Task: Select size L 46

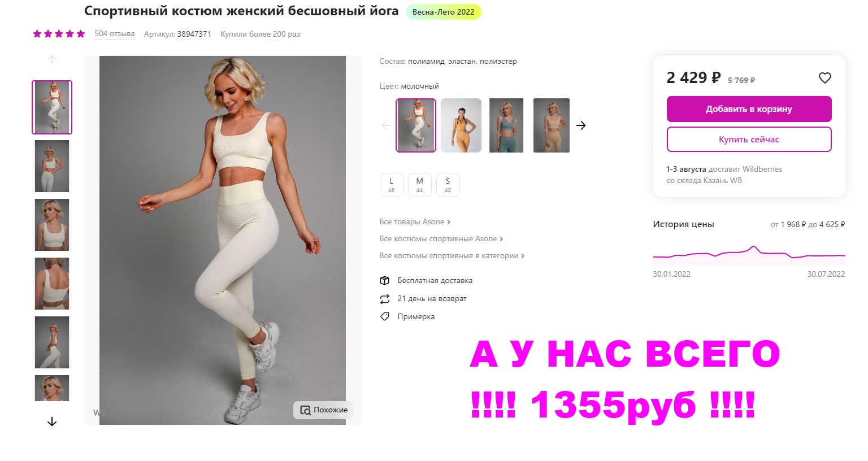Action: (391, 185)
